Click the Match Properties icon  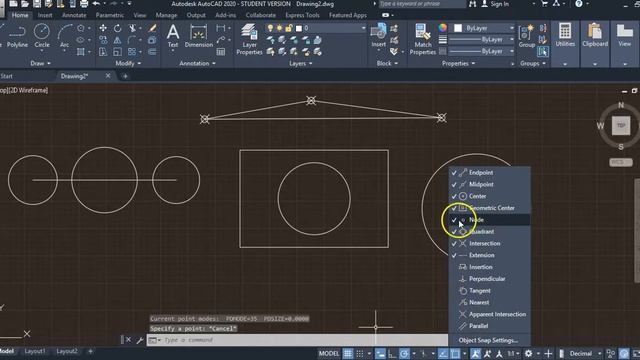coord(422,39)
